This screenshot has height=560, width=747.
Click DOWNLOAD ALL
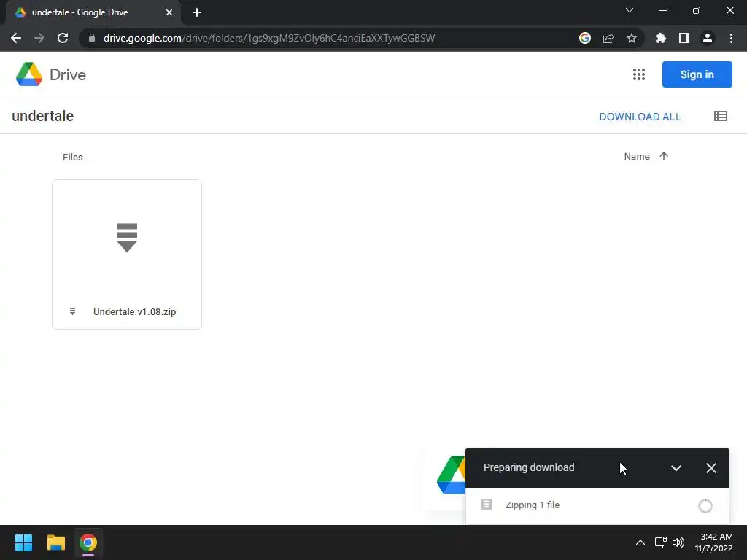[640, 117]
